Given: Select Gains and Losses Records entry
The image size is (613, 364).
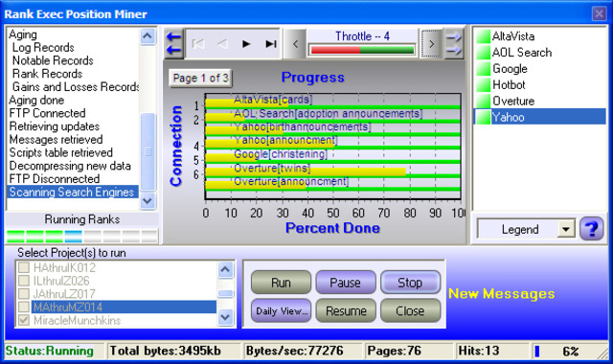Looking at the screenshot, I should click(76, 86).
